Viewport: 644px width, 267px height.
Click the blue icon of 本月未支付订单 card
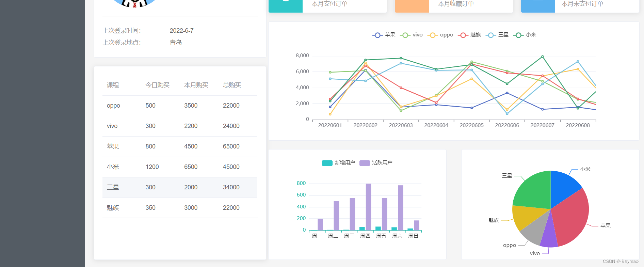[538, 6]
